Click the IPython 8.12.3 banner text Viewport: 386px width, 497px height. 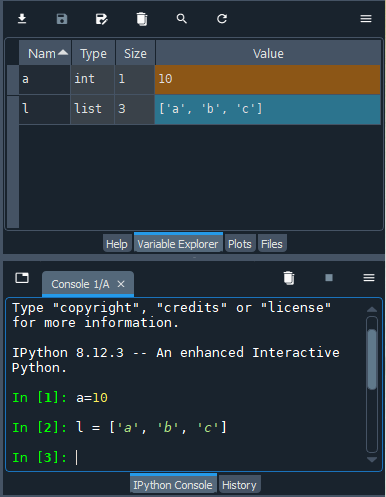click(x=176, y=360)
